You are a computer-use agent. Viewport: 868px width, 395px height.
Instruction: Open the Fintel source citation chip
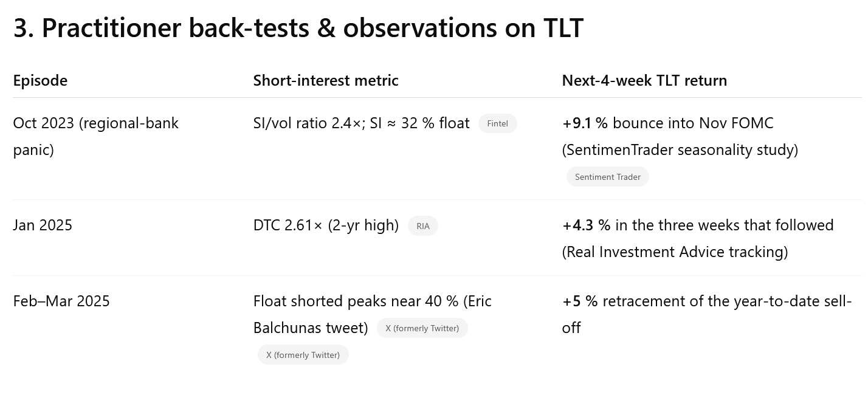pos(497,124)
